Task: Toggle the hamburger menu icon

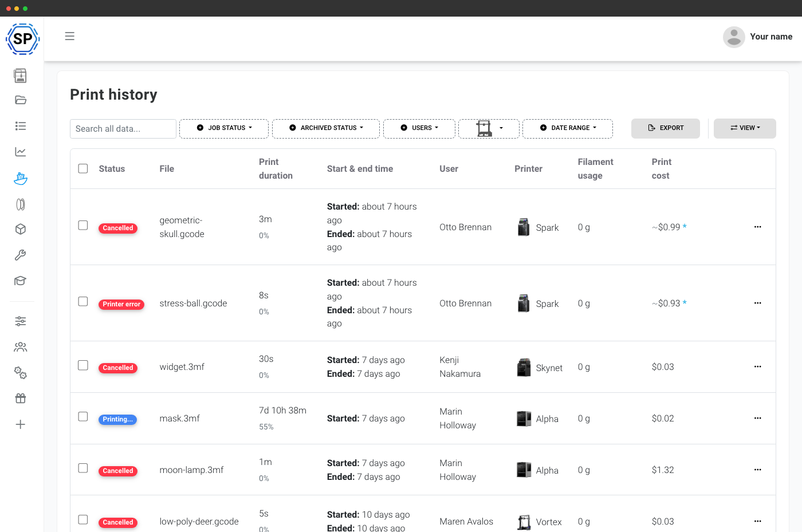Action: coord(70,36)
